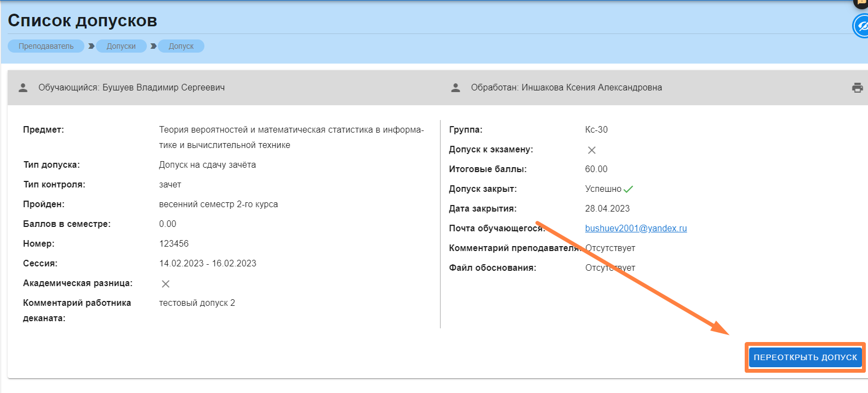Open email link bushuev2001@yandex.ru
Screen dimensions: 868x393
point(636,229)
